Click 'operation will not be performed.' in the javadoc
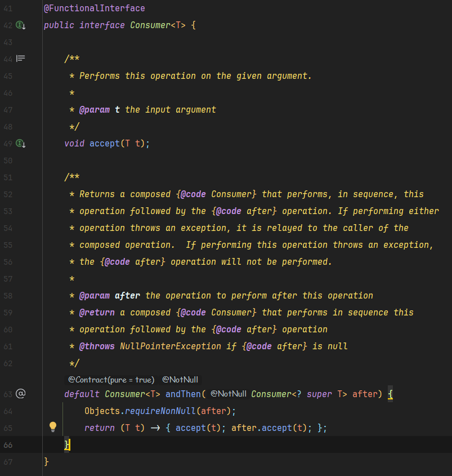The width and height of the screenshot is (452, 476). [251, 262]
